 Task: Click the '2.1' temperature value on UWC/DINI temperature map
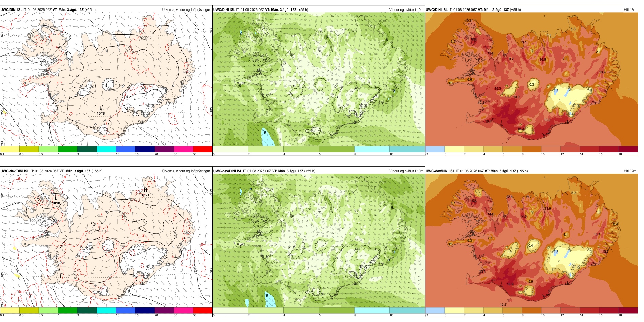tap(598, 52)
